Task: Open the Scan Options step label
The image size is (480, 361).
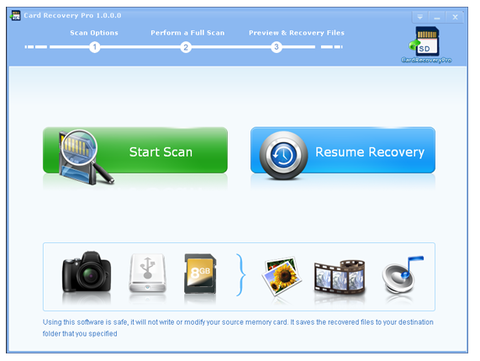Action: pos(94,33)
